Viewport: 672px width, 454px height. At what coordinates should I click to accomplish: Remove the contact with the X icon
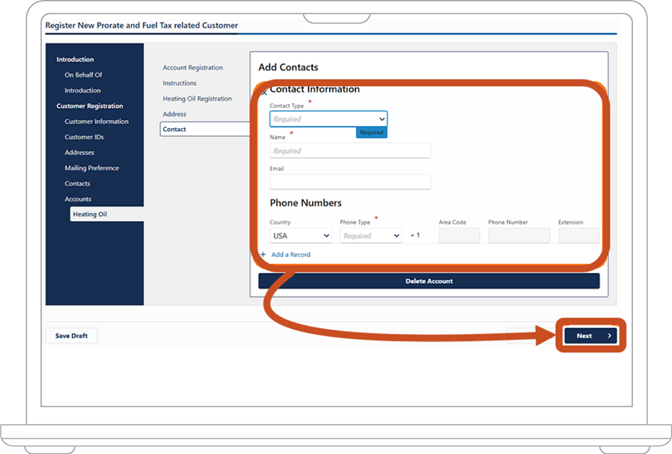[x=264, y=92]
